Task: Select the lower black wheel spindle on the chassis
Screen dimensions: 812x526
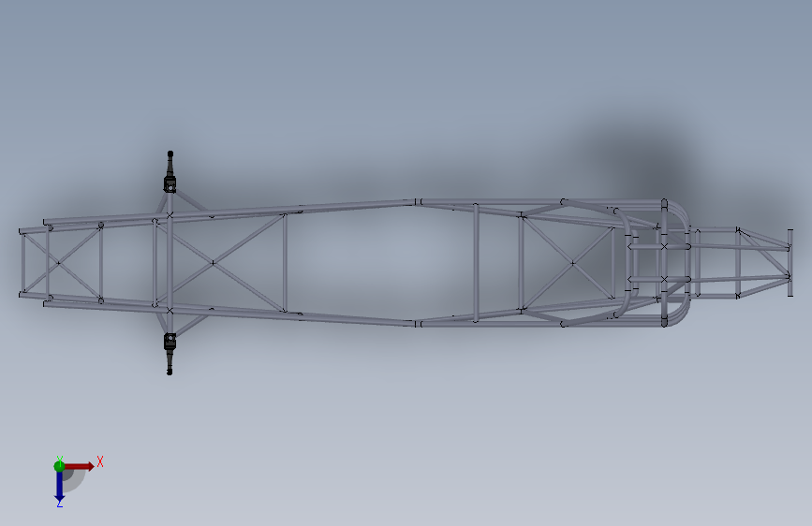Action: tap(170, 354)
